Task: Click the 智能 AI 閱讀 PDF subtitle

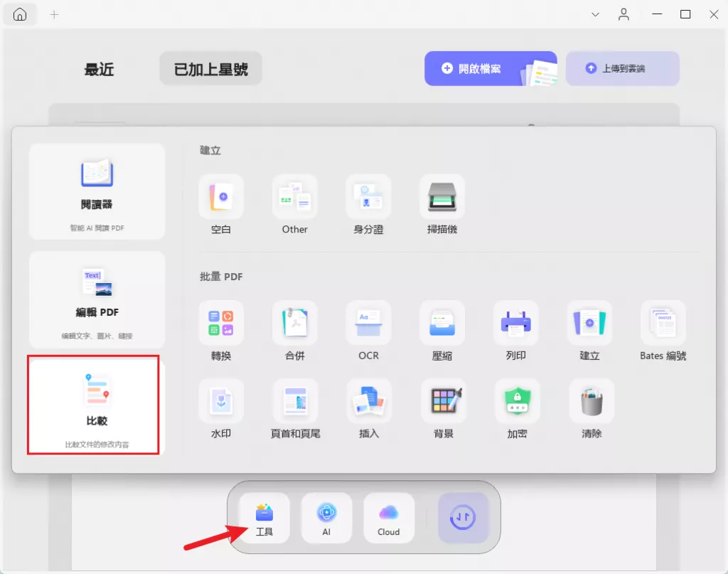Action: click(97, 228)
